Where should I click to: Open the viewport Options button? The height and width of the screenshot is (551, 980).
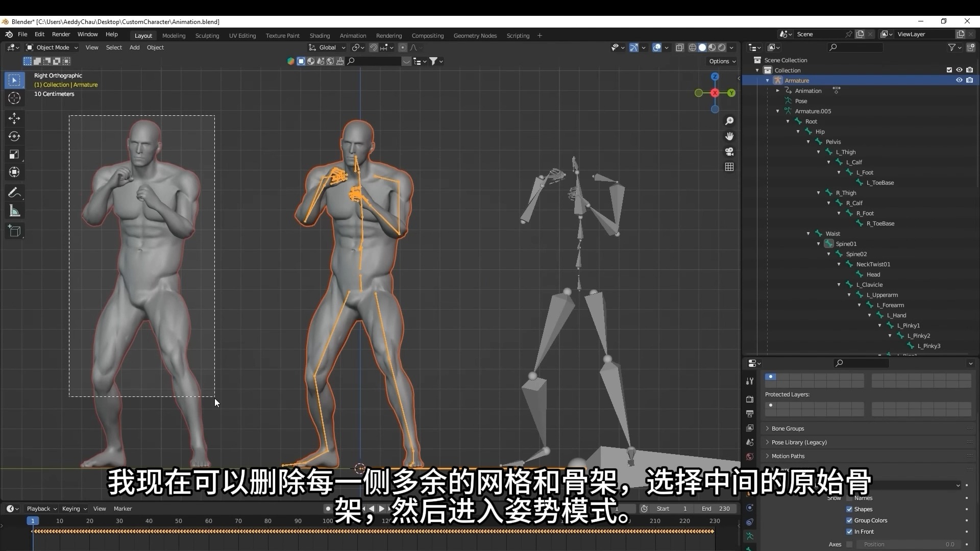[722, 61]
